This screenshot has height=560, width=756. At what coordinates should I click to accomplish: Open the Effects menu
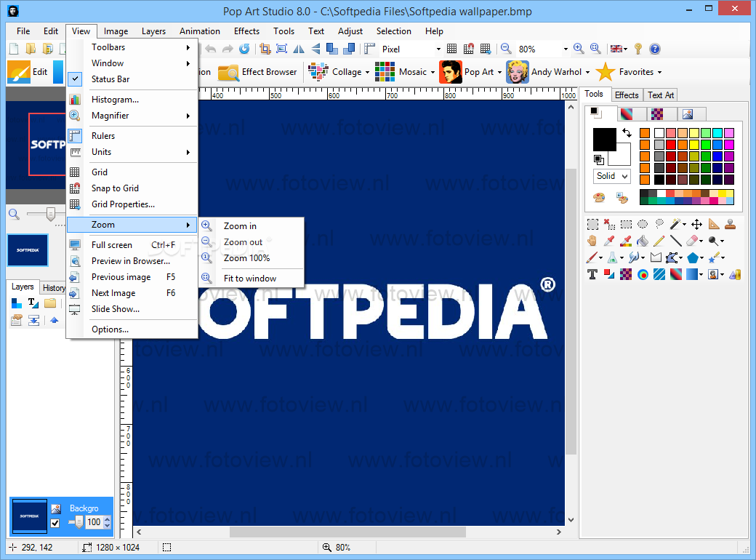(x=246, y=31)
